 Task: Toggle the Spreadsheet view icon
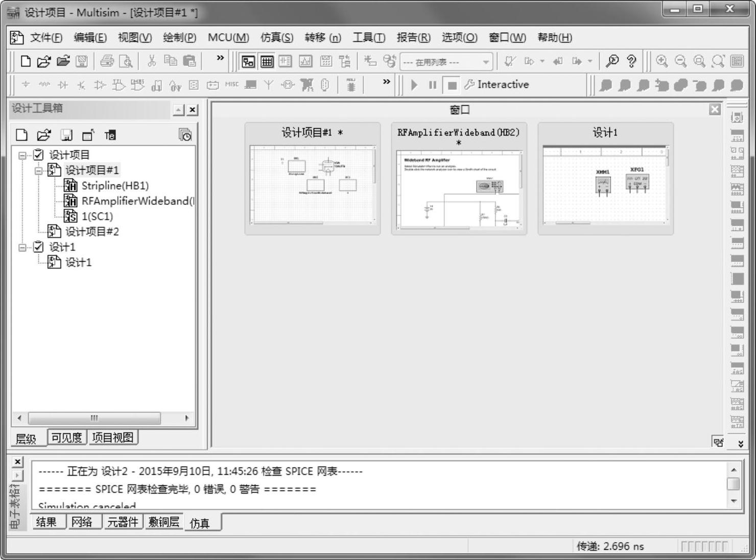coord(267,62)
